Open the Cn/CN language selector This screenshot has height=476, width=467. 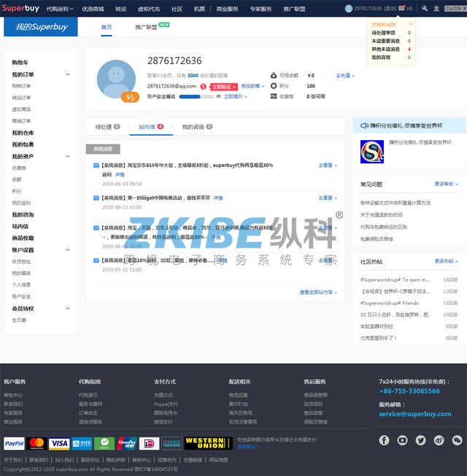455,9
